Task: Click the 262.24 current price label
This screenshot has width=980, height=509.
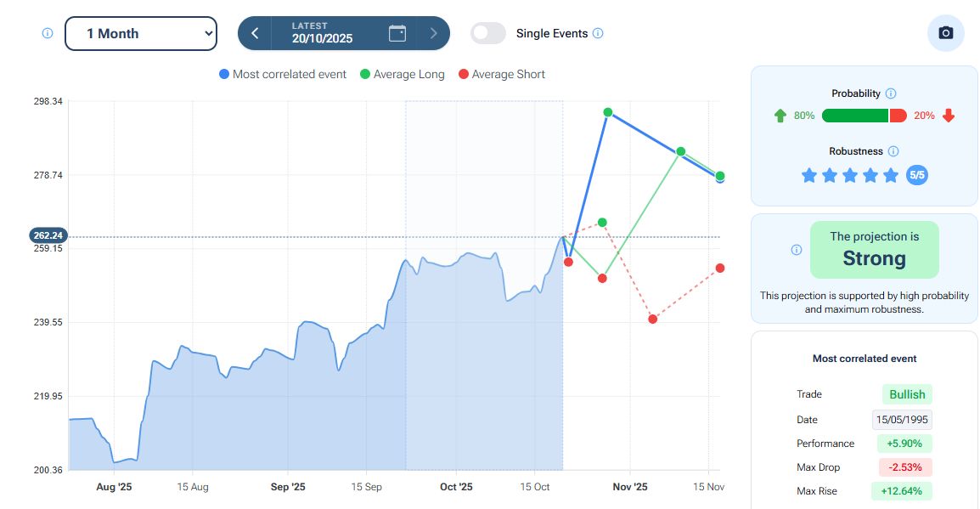Action: click(47, 235)
